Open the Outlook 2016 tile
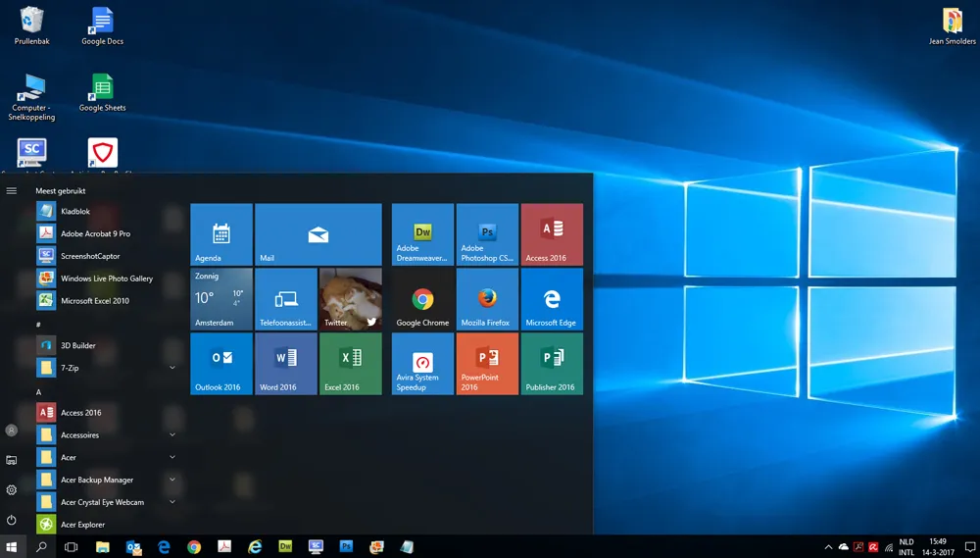This screenshot has height=558, width=980. pos(221,364)
